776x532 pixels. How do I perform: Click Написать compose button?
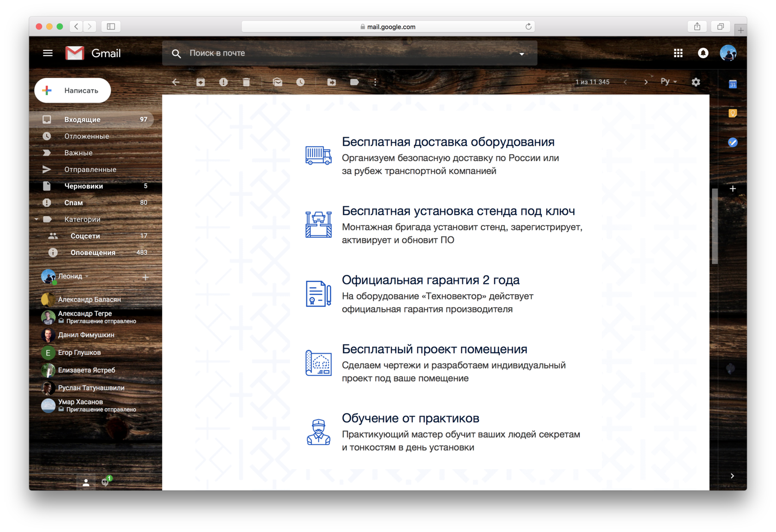(73, 91)
